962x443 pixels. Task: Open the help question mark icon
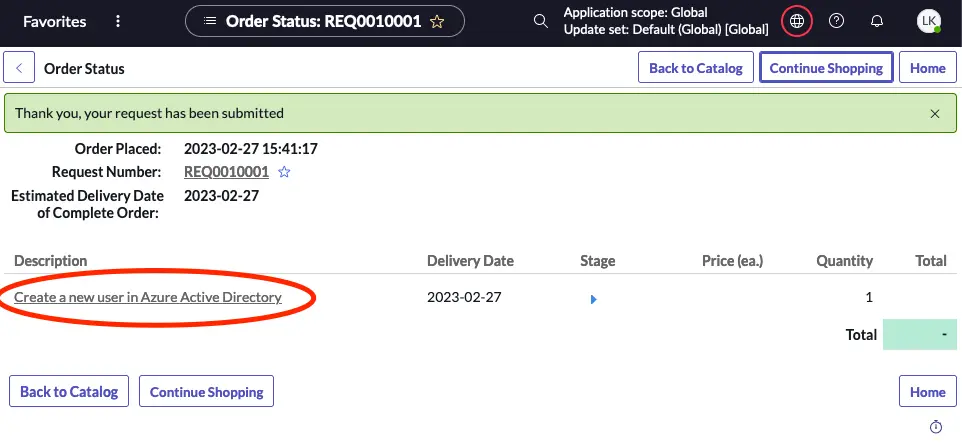point(836,21)
